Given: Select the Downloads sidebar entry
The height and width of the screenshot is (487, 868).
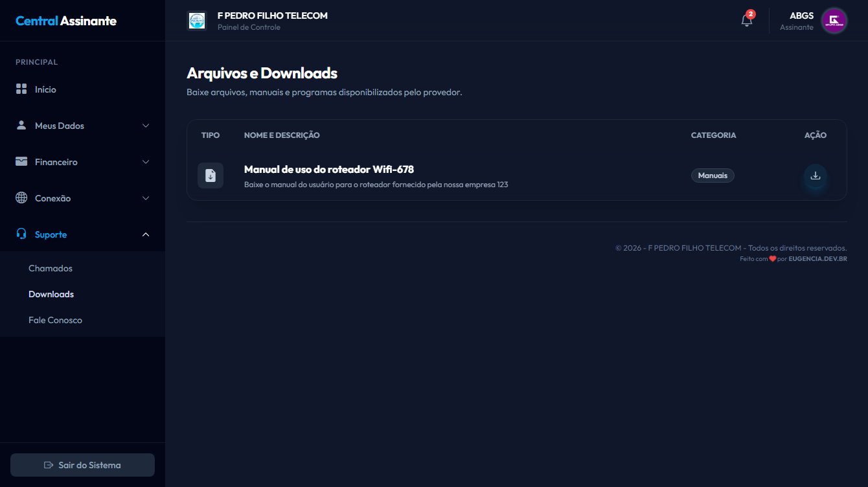Looking at the screenshot, I should pos(51,293).
